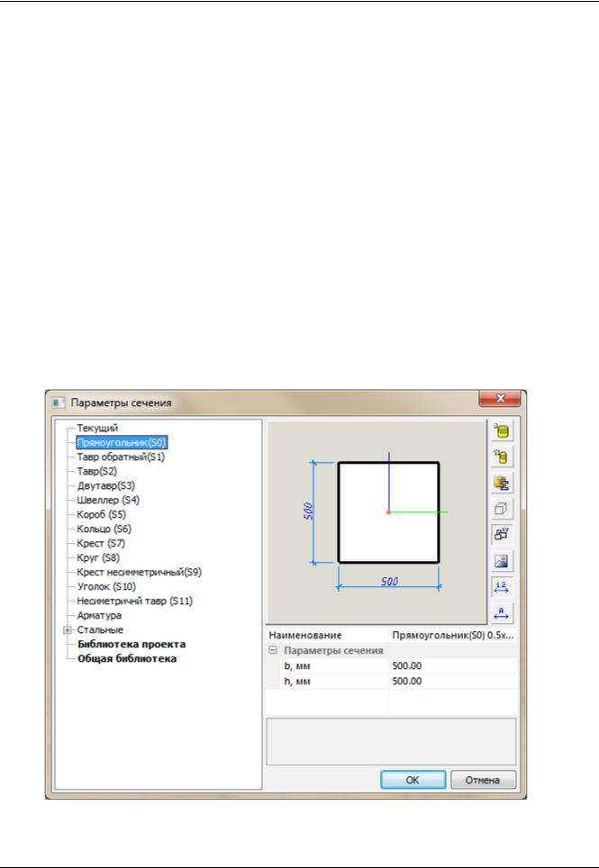This screenshot has width=599, height=868.
Task: Click the landscape picture icon
Action: [x=502, y=561]
